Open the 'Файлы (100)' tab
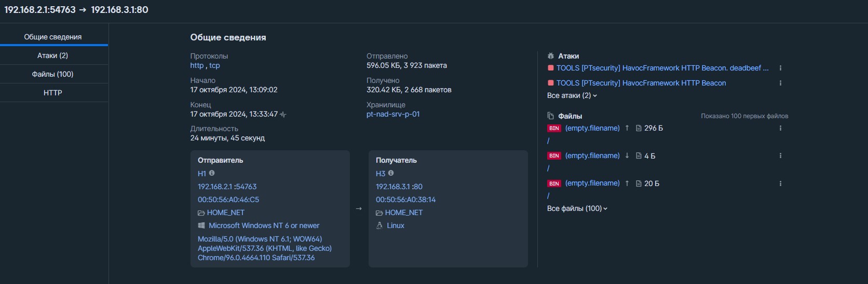The image size is (868, 284). coord(53,74)
